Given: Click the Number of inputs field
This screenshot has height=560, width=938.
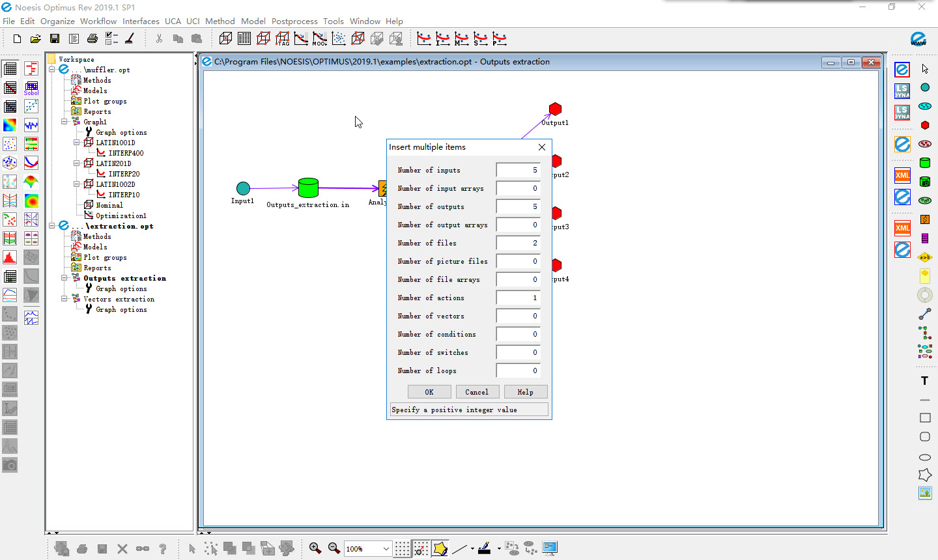Looking at the screenshot, I should 519,170.
